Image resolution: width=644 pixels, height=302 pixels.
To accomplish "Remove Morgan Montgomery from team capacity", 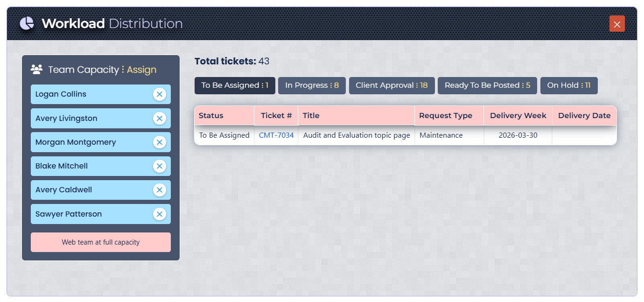I will pyautogui.click(x=160, y=142).
